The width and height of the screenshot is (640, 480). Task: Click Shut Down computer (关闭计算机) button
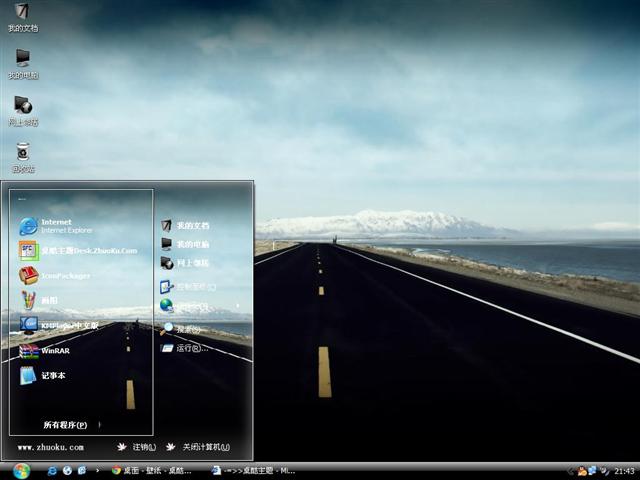(199, 447)
